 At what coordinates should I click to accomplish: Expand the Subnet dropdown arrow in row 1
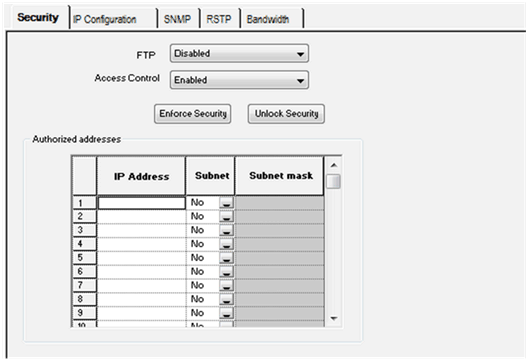tap(227, 203)
